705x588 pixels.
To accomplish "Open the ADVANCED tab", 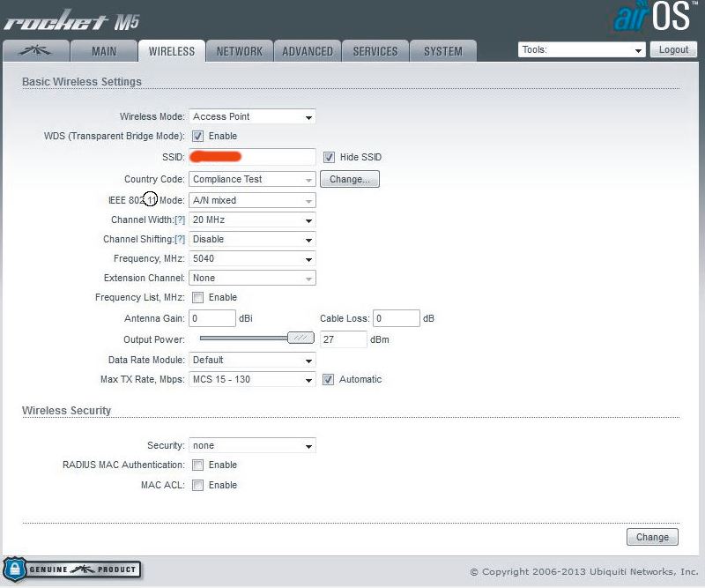I will [308, 51].
